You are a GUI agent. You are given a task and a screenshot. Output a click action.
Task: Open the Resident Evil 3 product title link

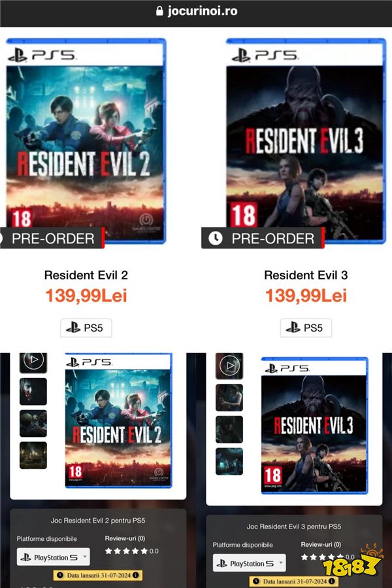306,275
